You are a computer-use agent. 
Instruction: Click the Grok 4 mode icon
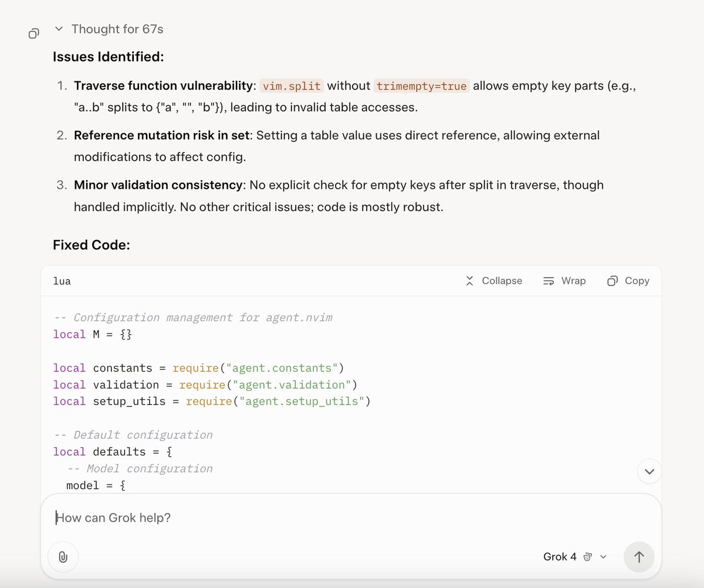(587, 557)
